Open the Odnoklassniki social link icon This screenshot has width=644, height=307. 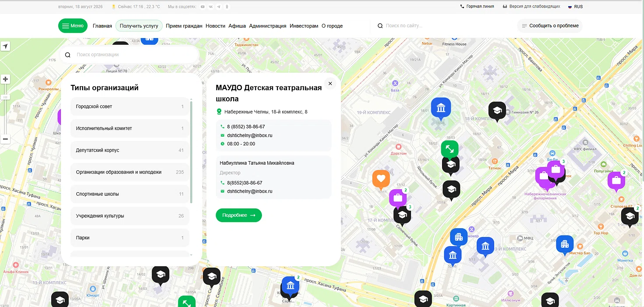[227, 7]
